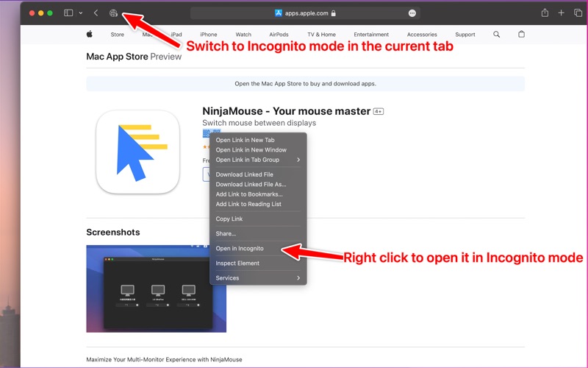Toggle the Safari sidebar button
588x368 pixels.
[x=68, y=13]
